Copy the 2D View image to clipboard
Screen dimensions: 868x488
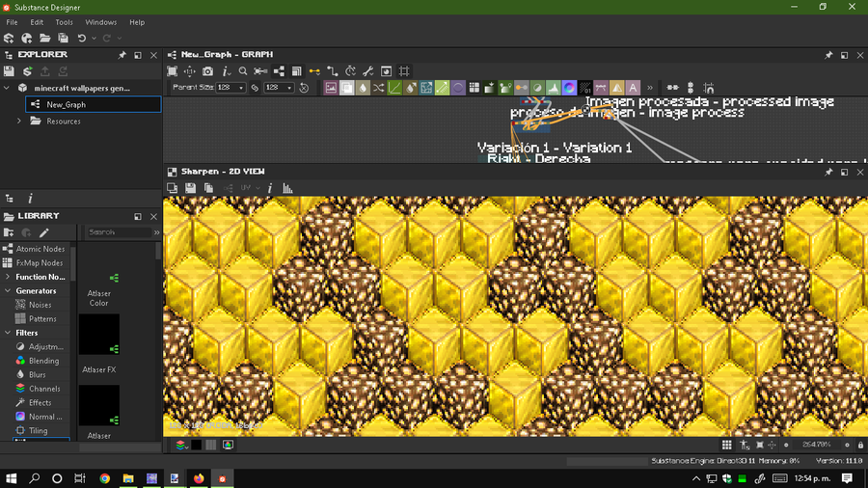pyautogui.click(x=208, y=188)
